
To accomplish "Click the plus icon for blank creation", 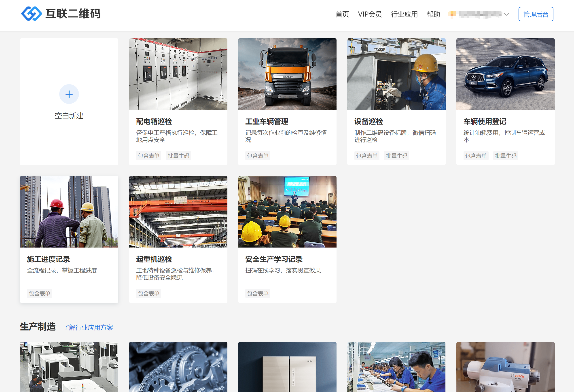I will (x=69, y=94).
